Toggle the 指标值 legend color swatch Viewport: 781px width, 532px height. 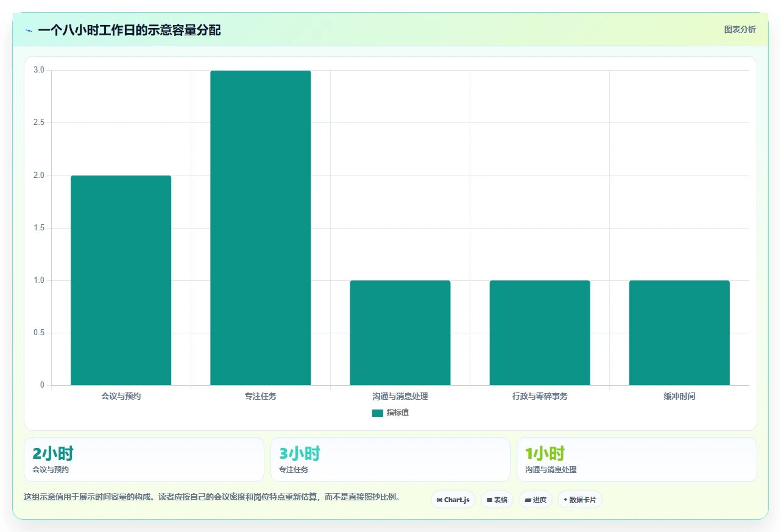[x=378, y=413]
